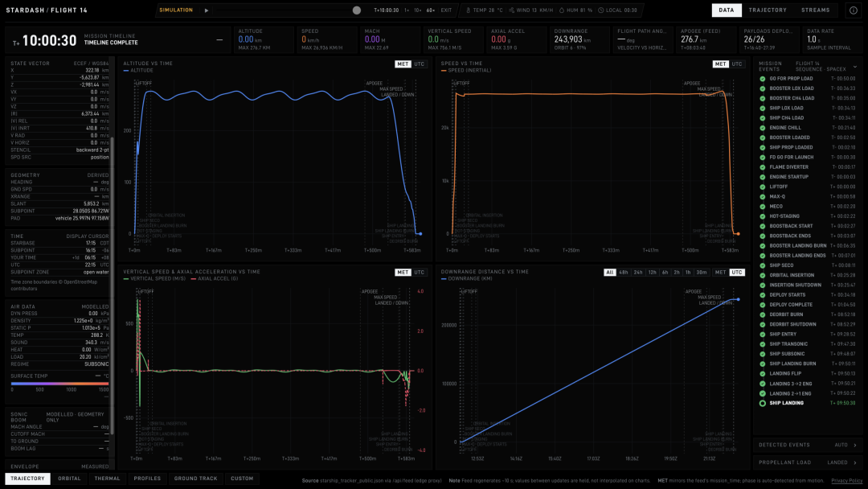Click the check icon beside MECO event

(762, 207)
